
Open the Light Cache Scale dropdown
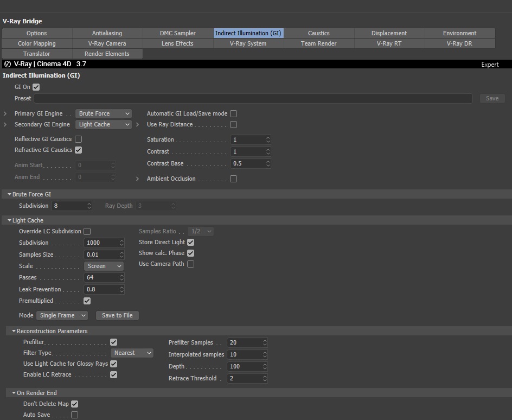tap(104, 266)
